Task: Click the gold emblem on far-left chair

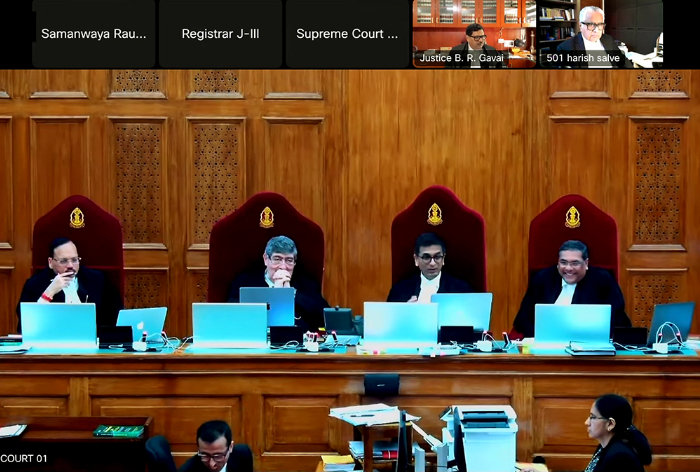Action: [x=77, y=217]
